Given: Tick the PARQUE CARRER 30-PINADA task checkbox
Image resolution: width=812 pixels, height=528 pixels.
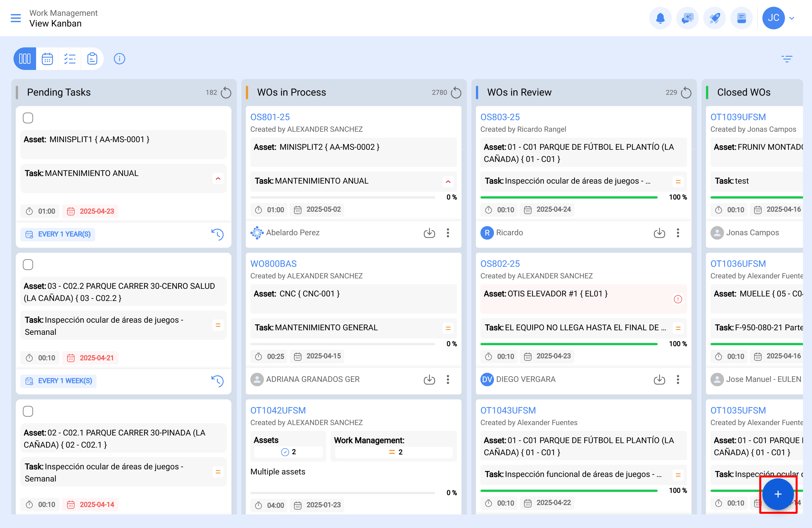Looking at the screenshot, I should [28, 411].
